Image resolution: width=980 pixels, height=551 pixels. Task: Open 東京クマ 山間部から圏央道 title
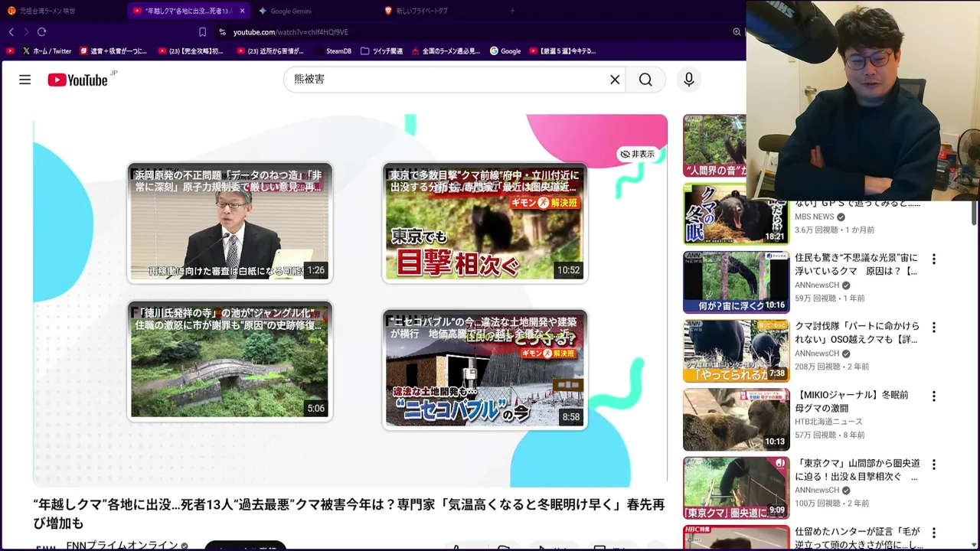pyautogui.click(x=856, y=469)
